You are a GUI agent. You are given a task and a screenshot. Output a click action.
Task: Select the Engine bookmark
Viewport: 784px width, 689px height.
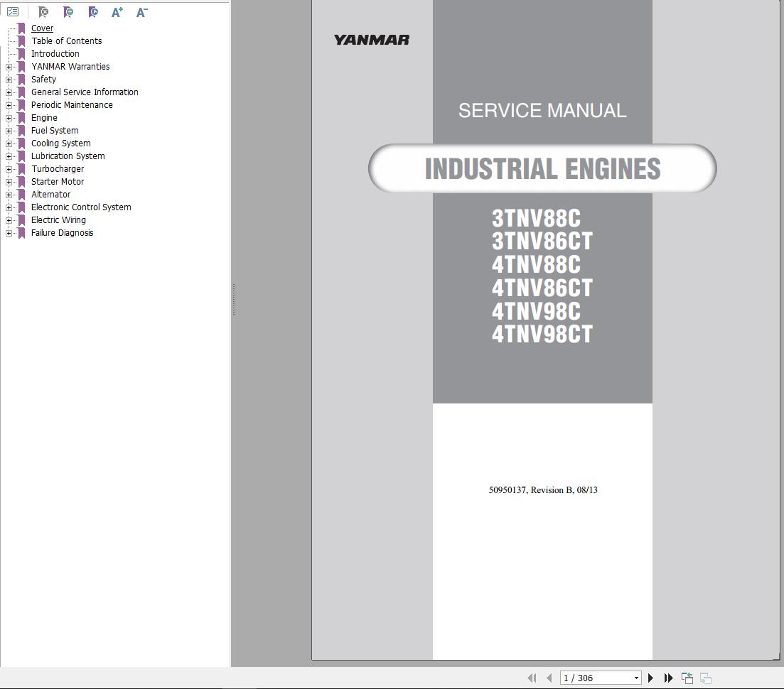44,118
